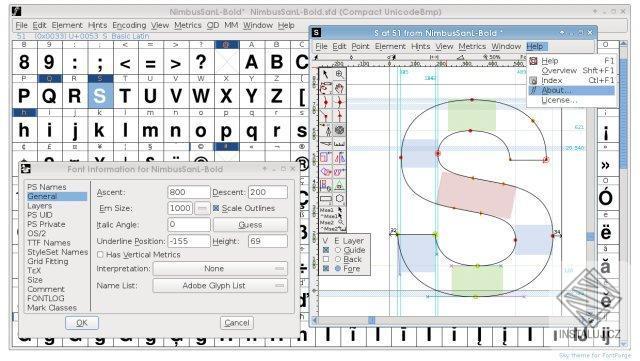Select the Rotate selection tool
Viewport: 640px width, 361px height.
pos(326,172)
